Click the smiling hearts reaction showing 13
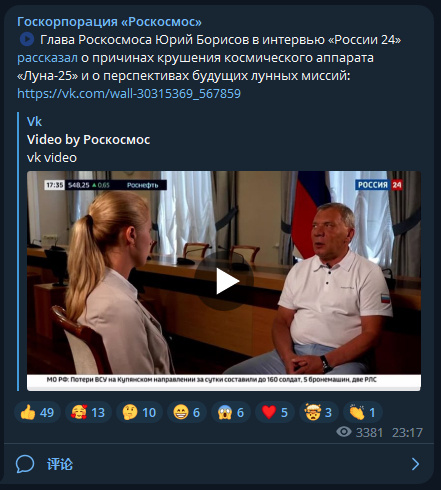441x490 pixels. point(88,412)
